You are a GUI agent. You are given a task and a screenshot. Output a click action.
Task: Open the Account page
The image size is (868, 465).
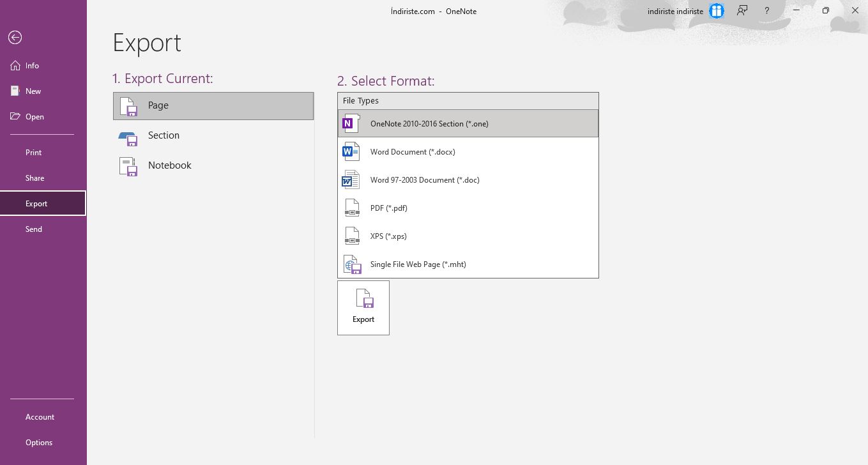[x=43, y=417]
